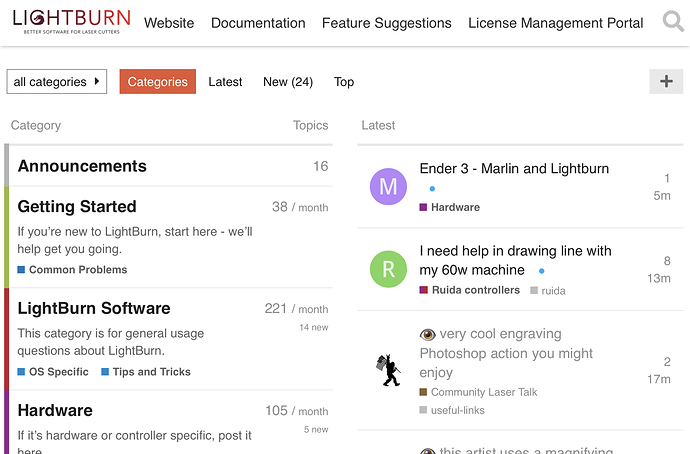
Task: Click the useful-links tag
Action: 452,410
